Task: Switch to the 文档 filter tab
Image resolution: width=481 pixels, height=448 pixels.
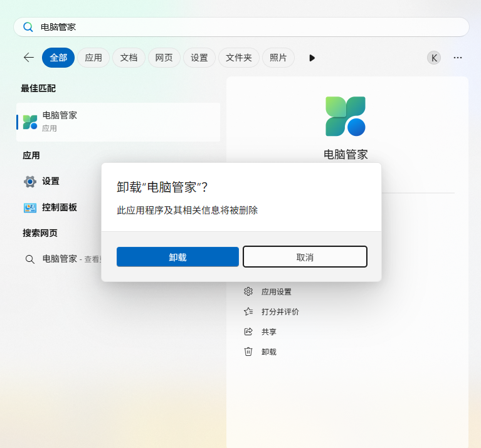Action: [129, 58]
